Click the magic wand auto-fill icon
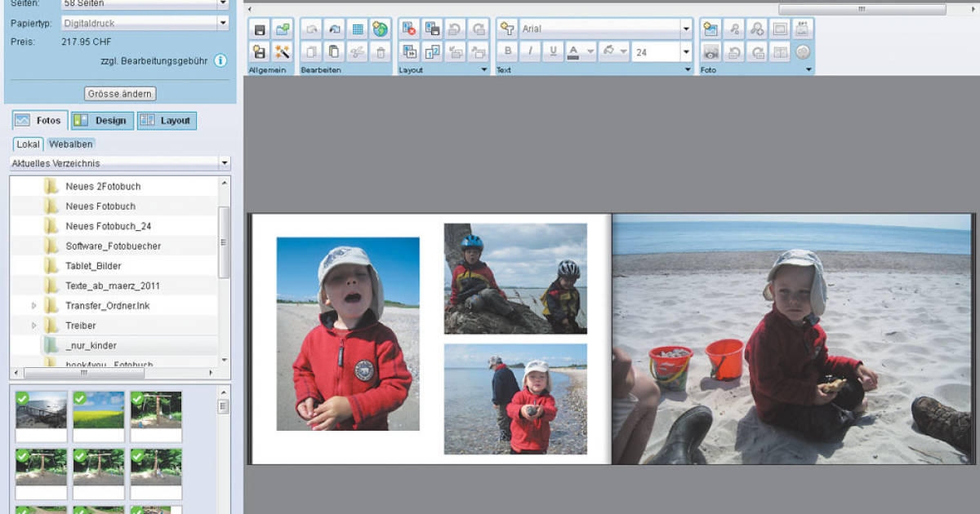The image size is (980, 514). point(283,52)
